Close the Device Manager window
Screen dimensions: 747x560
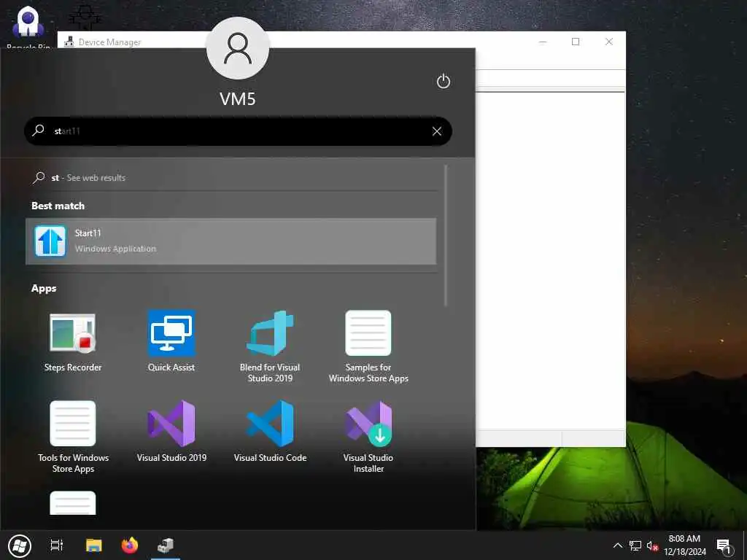609,42
